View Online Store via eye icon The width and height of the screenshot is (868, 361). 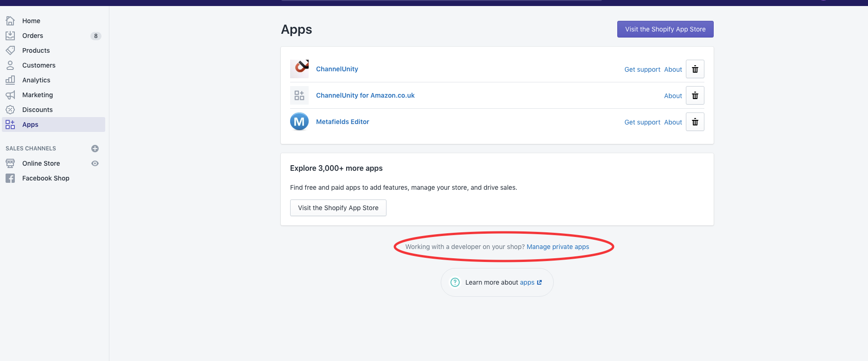pos(95,163)
